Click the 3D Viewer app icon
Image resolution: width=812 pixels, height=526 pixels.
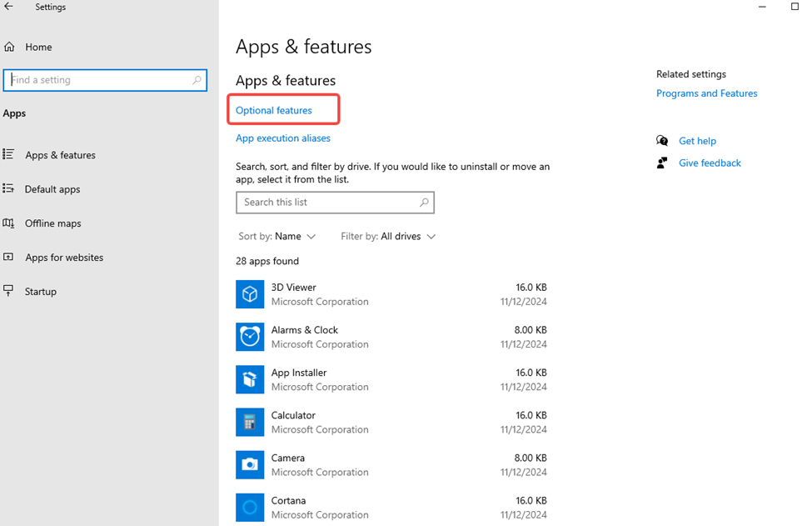coord(250,294)
